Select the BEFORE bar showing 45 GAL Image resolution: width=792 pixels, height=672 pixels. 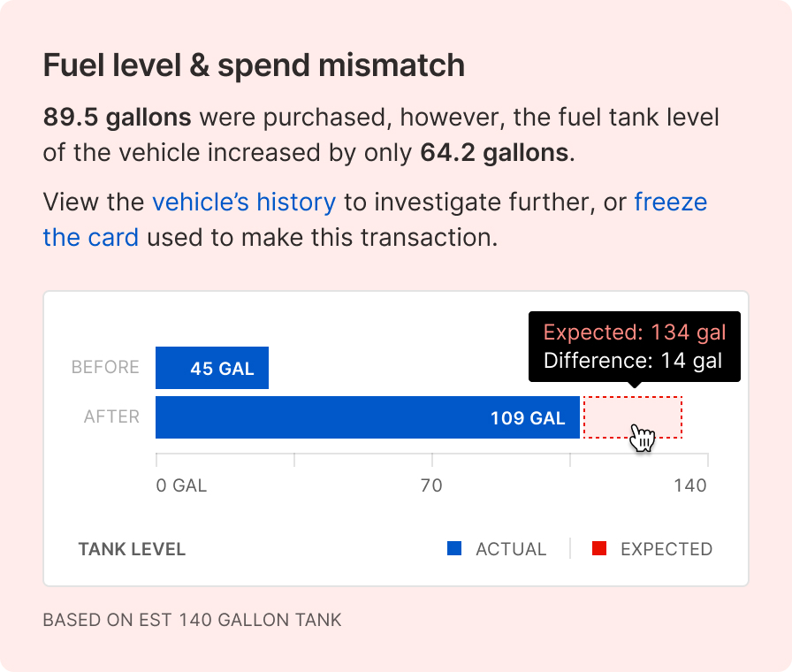[x=212, y=368]
